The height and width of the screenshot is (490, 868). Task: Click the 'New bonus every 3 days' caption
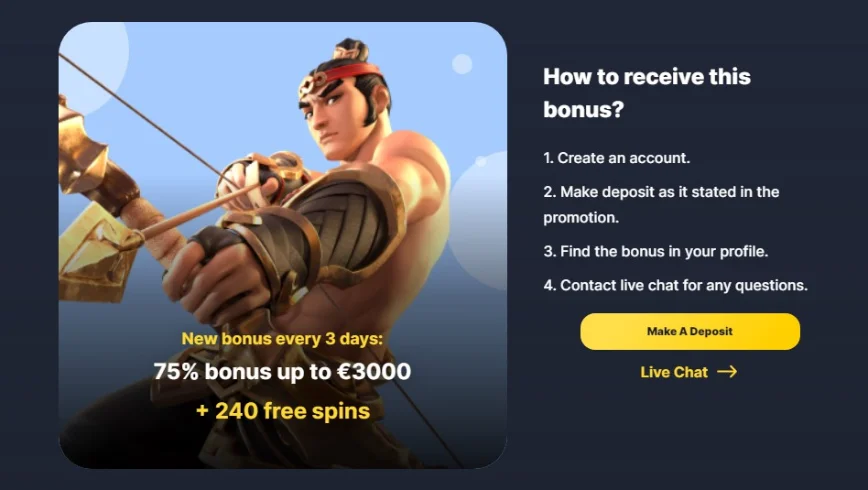282,338
